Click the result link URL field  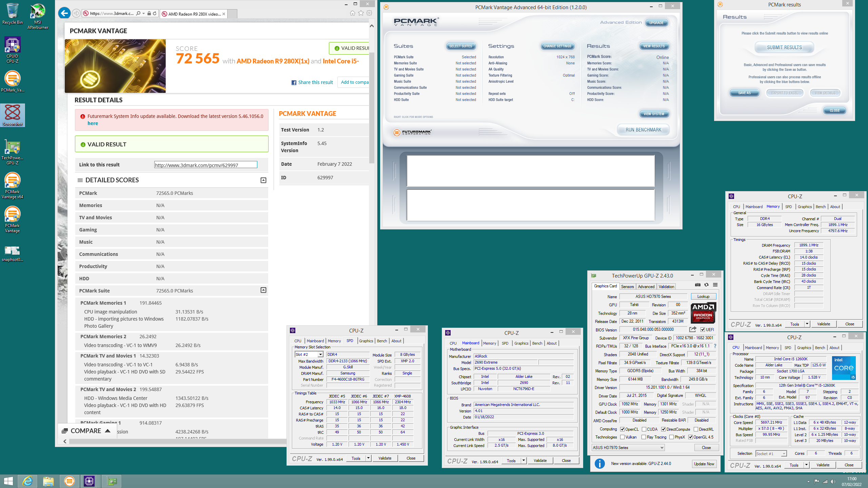[x=205, y=165]
